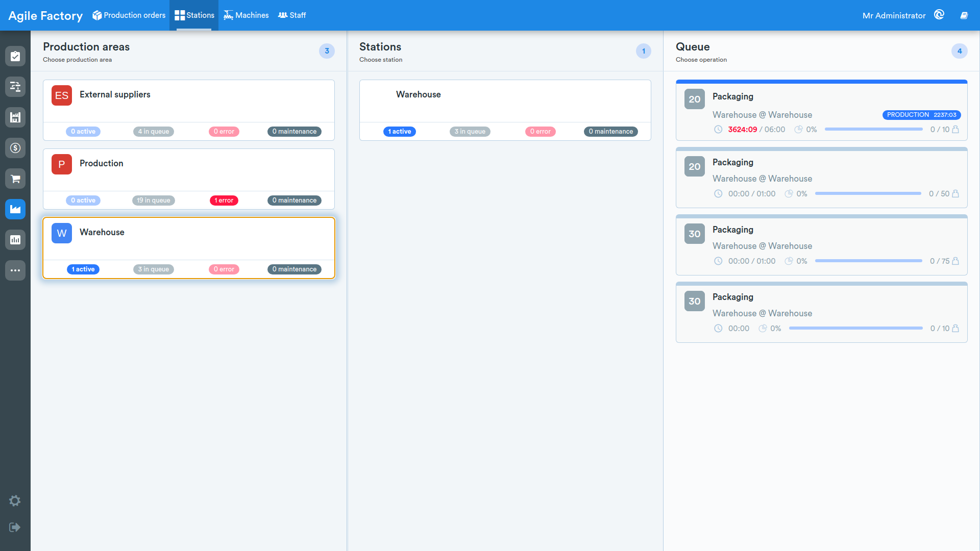
Task: Go to the Machines tab
Action: pyautogui.click(x=246, y=15)
